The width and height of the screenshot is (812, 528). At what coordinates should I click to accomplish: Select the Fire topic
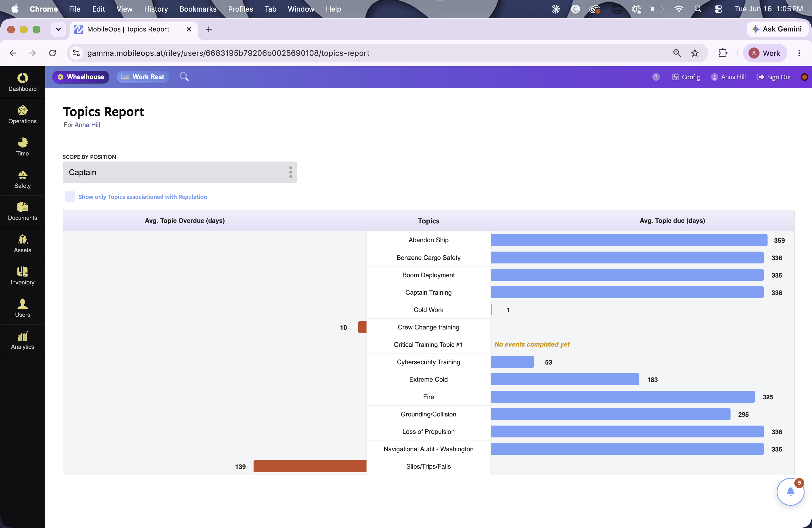pos(429,397)
